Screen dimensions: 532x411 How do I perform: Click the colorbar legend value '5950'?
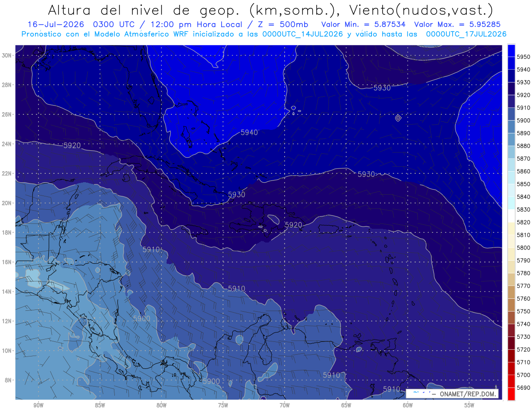click(524, 57)
